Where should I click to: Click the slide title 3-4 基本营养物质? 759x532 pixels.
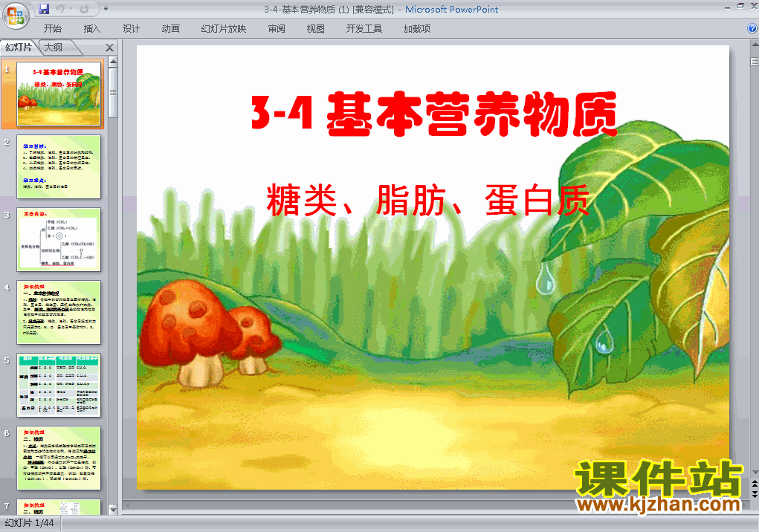[x=434, y=114]
